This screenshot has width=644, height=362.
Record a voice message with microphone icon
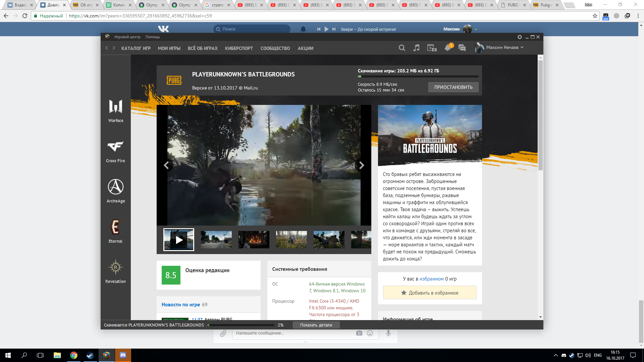click(x=388, y=333)
